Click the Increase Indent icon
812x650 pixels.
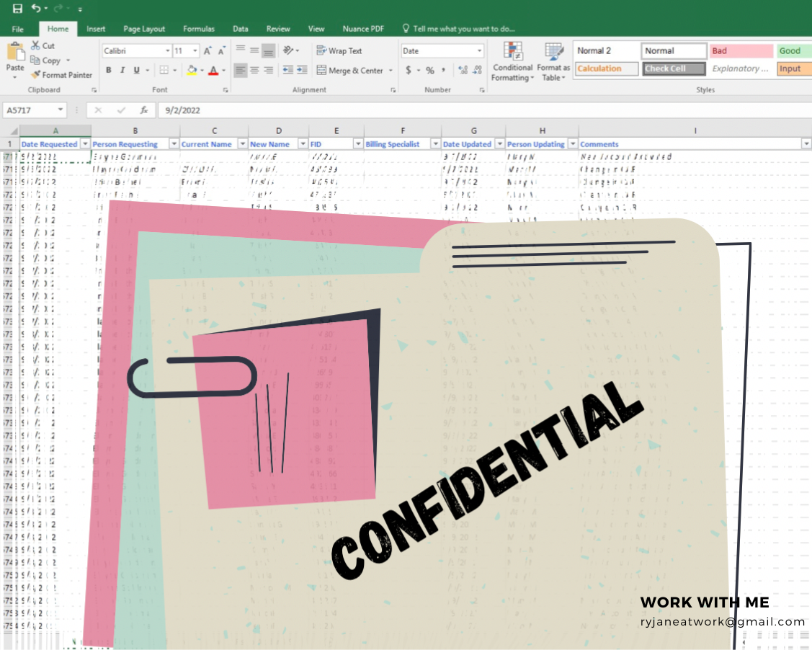pyautogui.click(x=302, y=70)
